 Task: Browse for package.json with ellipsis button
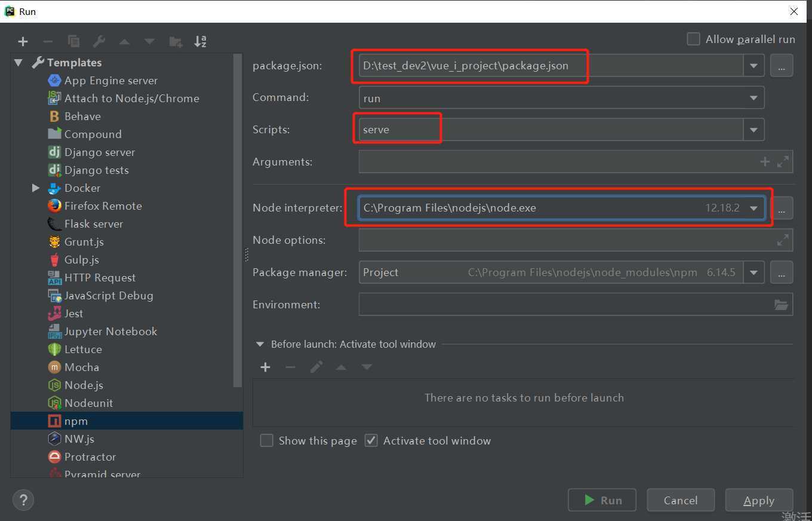pyautogui.click(x=781, y=66)
